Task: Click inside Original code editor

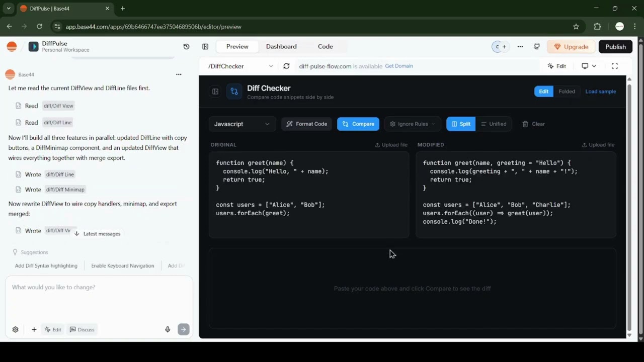Action: (309, 195)
